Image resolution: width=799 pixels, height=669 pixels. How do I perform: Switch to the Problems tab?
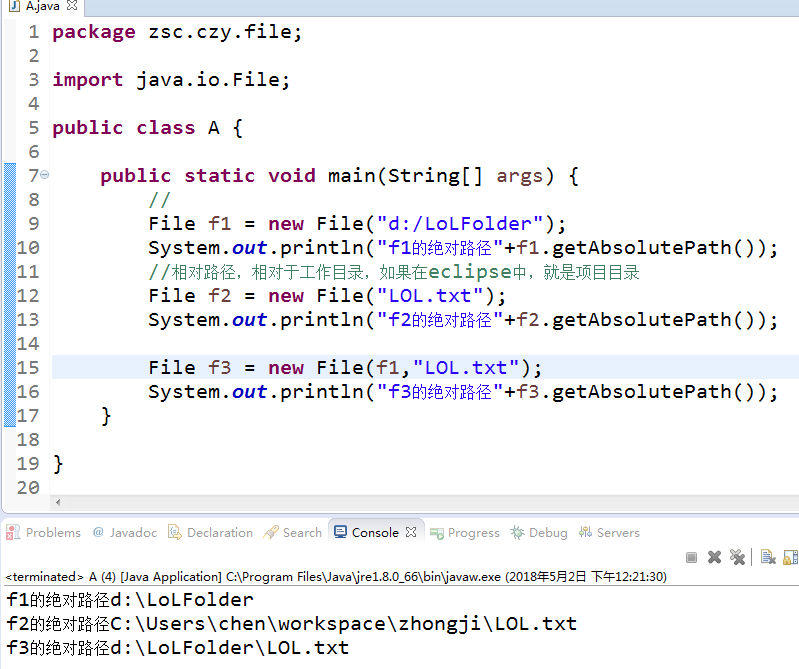pos(43,532)
